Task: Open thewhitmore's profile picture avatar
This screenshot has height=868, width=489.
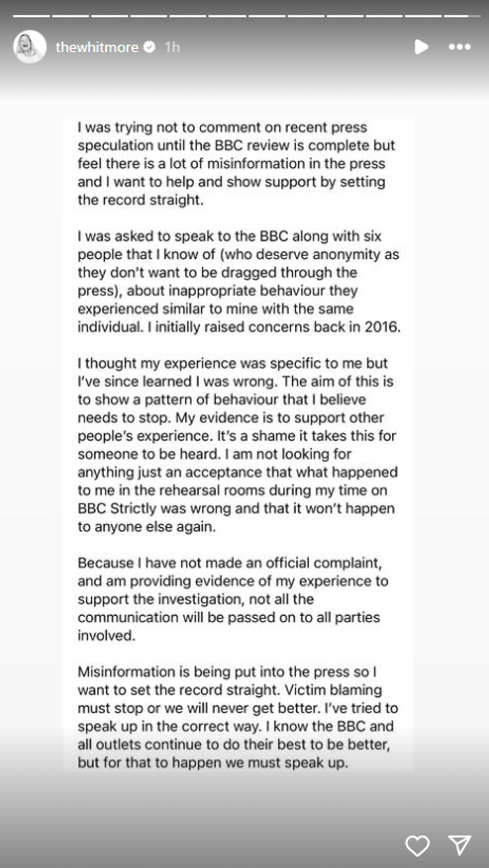Action: [30, 47]
